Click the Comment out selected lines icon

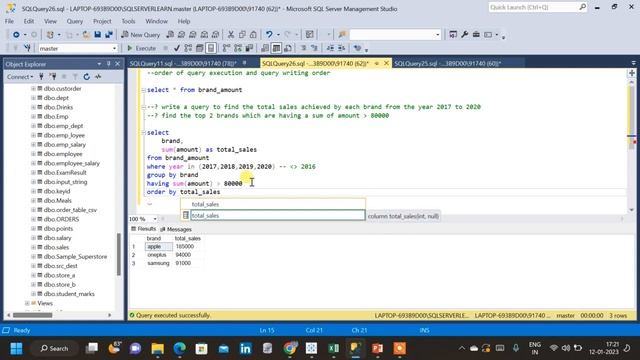point(303,48)
